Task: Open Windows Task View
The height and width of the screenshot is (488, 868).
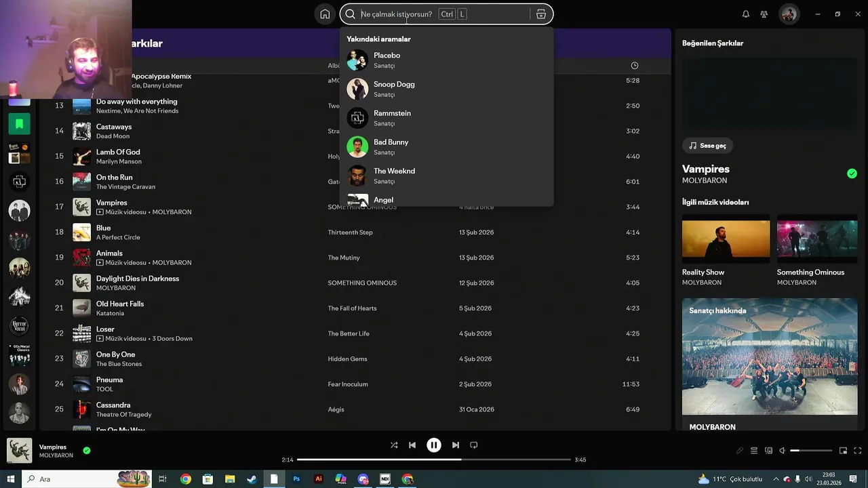Action: [163, 479]
